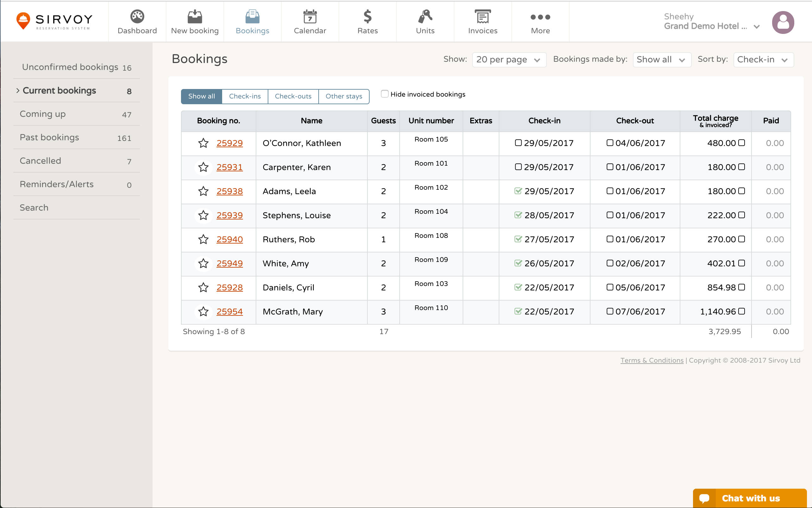Switch to the Check-outs tab
The image size is (812, 508).
coord(293,96)
